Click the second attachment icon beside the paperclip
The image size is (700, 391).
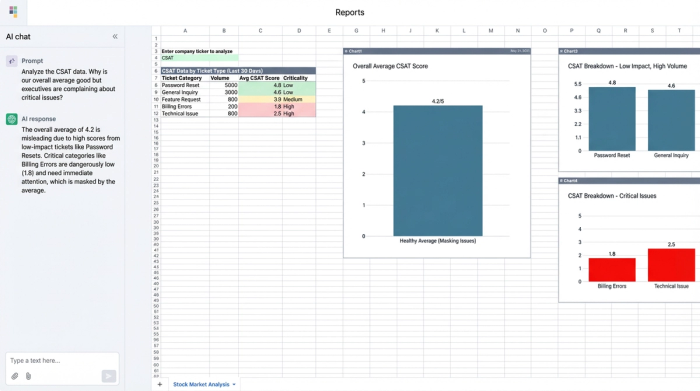coord(29,376)
